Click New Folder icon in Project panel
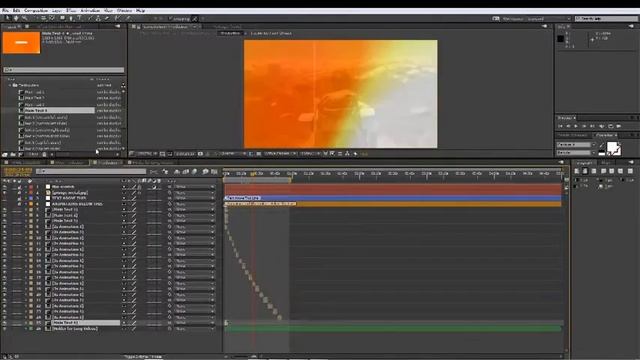The width and height of the screenshot is (640, 360). [13, 155]
